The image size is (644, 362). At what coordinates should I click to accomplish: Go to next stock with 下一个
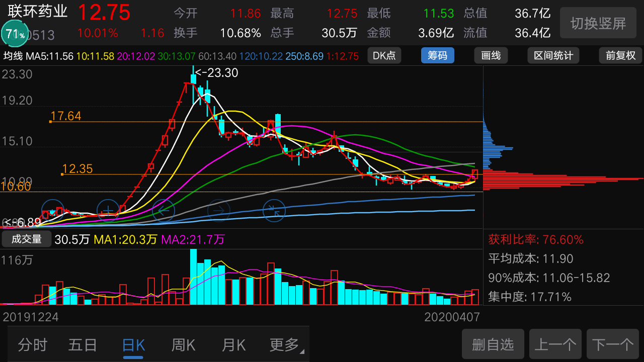coord(612,344)
